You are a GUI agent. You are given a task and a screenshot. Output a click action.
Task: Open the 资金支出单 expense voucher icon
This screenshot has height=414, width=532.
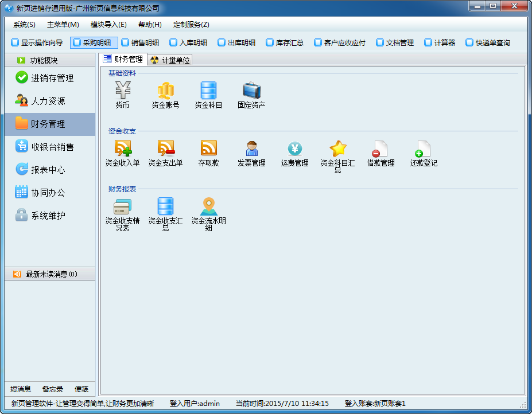(165, 150)
